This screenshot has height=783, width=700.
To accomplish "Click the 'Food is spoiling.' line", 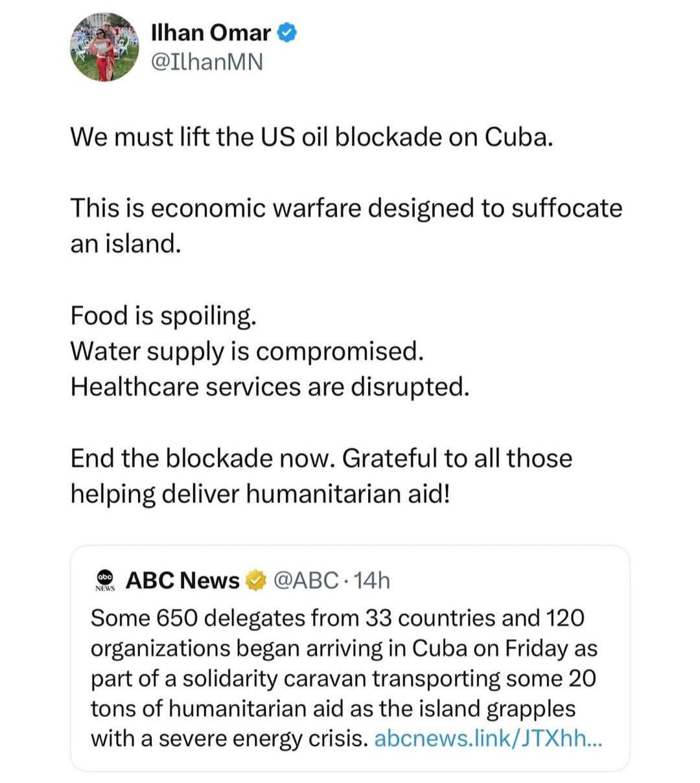I will (163, 315).
